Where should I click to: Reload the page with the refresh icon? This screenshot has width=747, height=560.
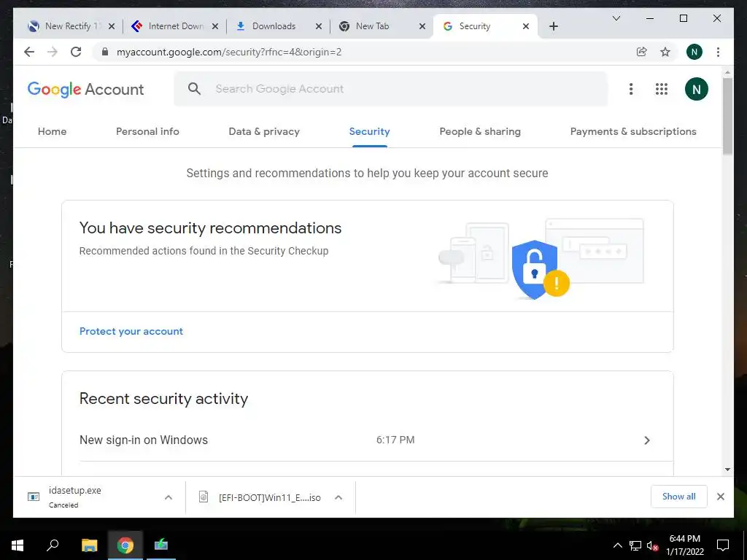76,52
